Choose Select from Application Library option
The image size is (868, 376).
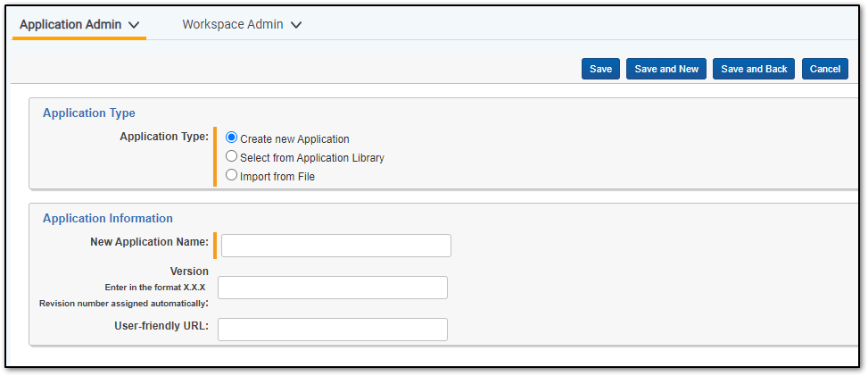click(x=231, y=157)
